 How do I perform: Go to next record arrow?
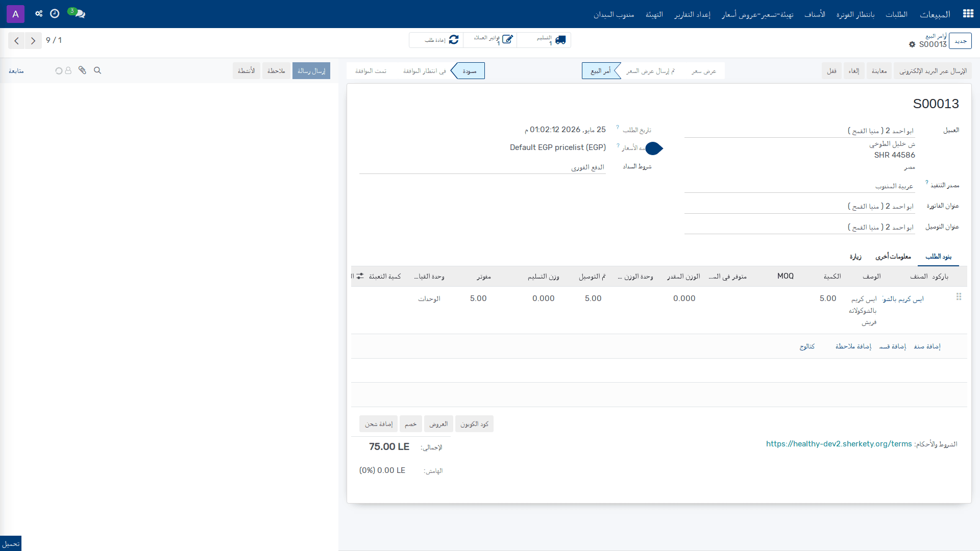tap(33, 40)
